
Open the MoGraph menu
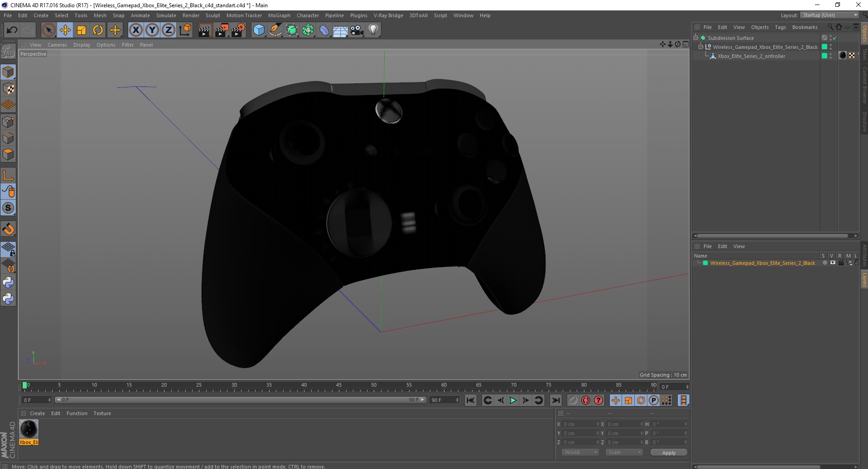point(279,15)
